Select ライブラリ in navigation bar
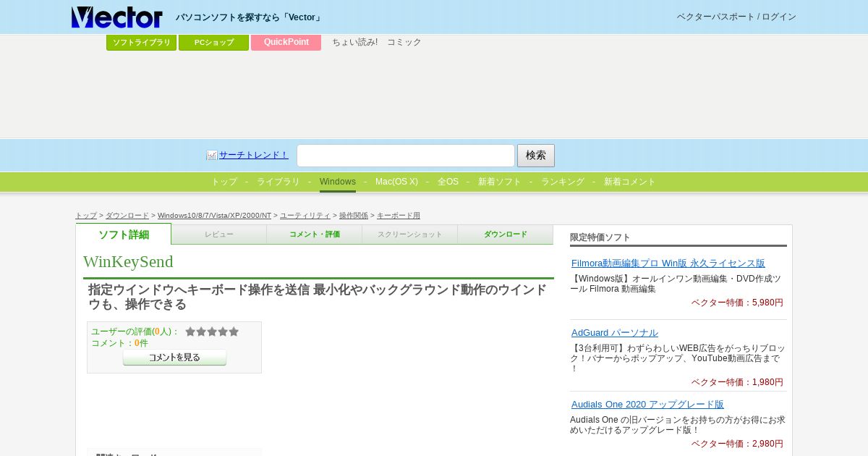Viewport: 868px width, 456px height. coord(278,182)
